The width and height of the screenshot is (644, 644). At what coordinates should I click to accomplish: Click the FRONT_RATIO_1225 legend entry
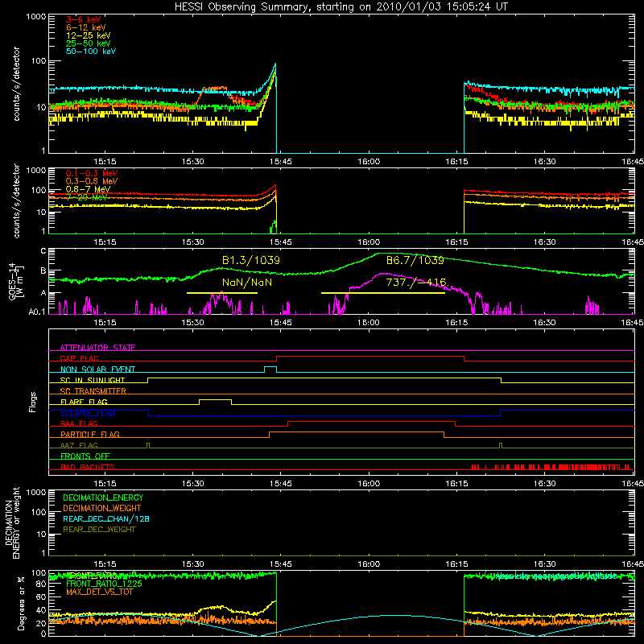(x=104, y=584)
